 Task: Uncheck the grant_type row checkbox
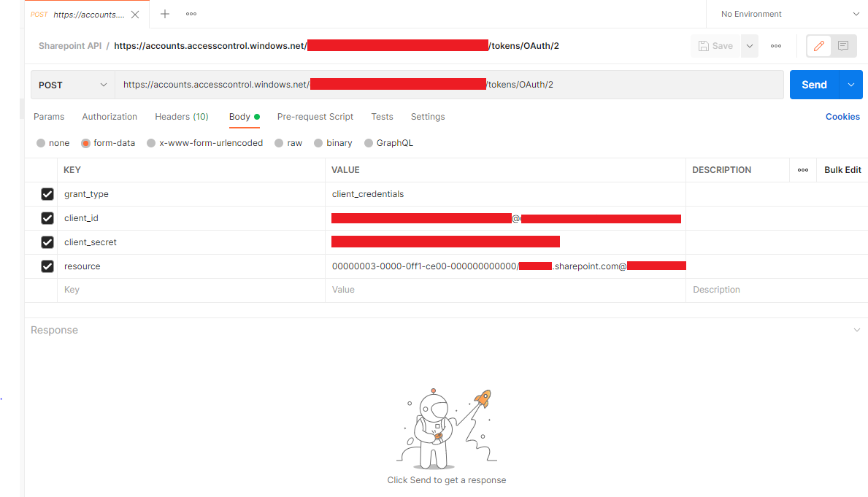(x=47, y=194)
